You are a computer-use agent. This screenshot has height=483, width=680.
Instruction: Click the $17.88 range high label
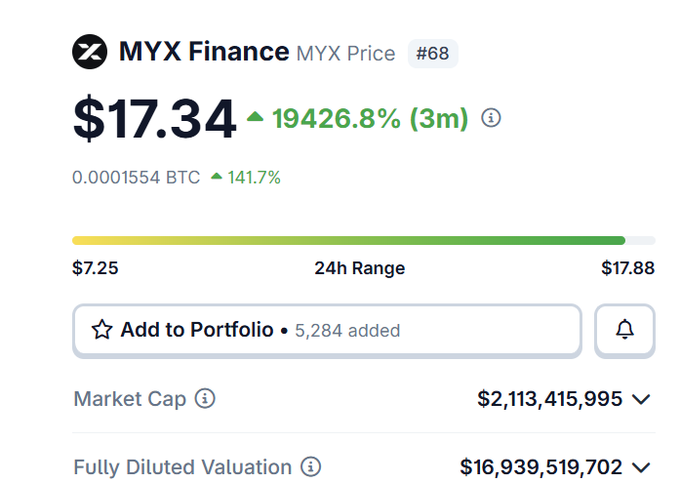point(628,268)
